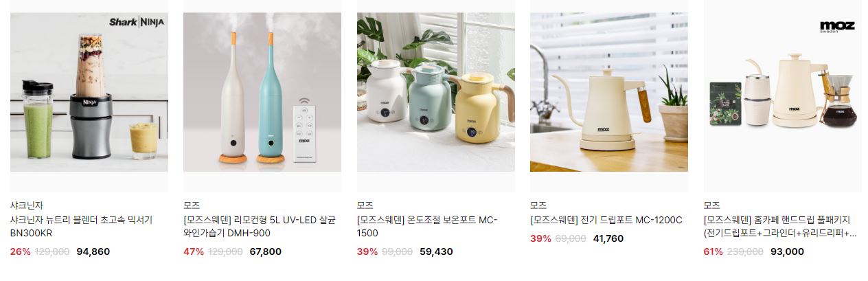The image size is (868, 281).
Task: Click the 샤크닌자 brand name link
Action: (x=27, y=205)
